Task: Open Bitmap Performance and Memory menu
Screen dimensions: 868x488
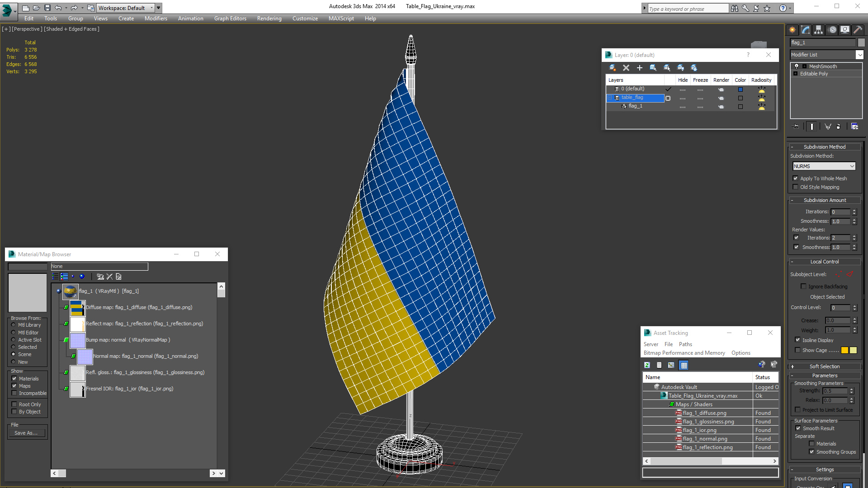Action: 684,353
